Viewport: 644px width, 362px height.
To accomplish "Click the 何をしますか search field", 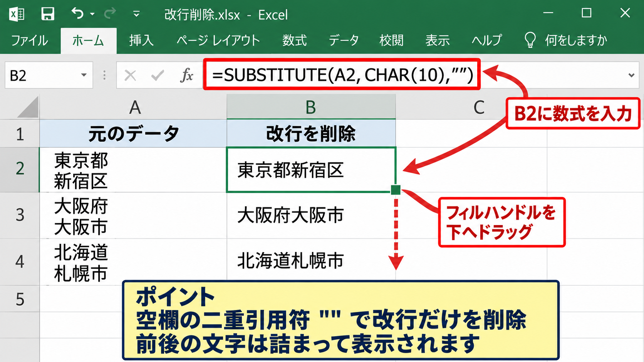I will pos(576,40).
